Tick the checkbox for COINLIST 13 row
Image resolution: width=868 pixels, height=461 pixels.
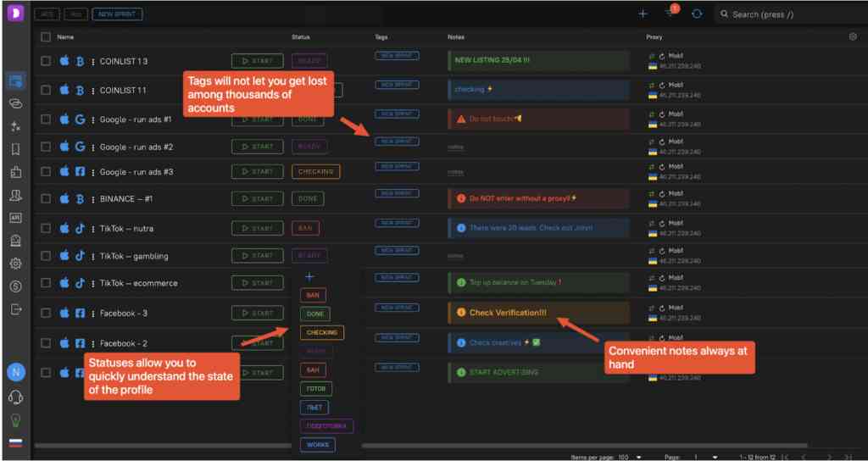tap(46, 61)
